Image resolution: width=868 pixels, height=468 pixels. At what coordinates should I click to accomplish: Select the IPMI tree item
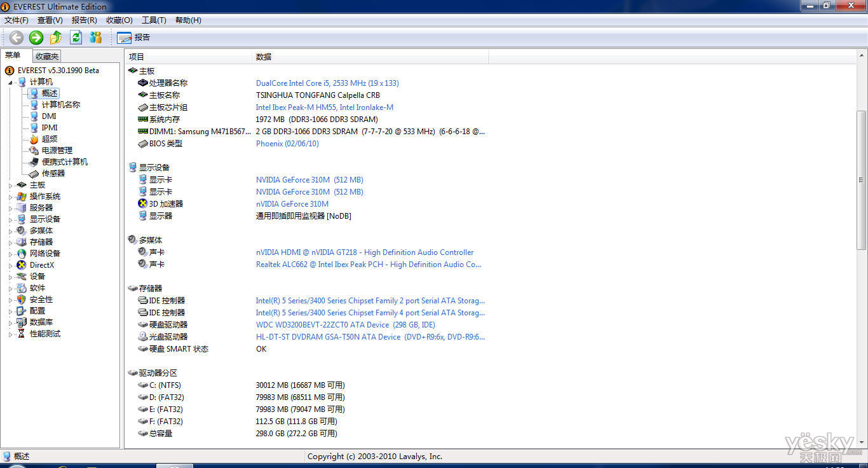tap(50, 128)
